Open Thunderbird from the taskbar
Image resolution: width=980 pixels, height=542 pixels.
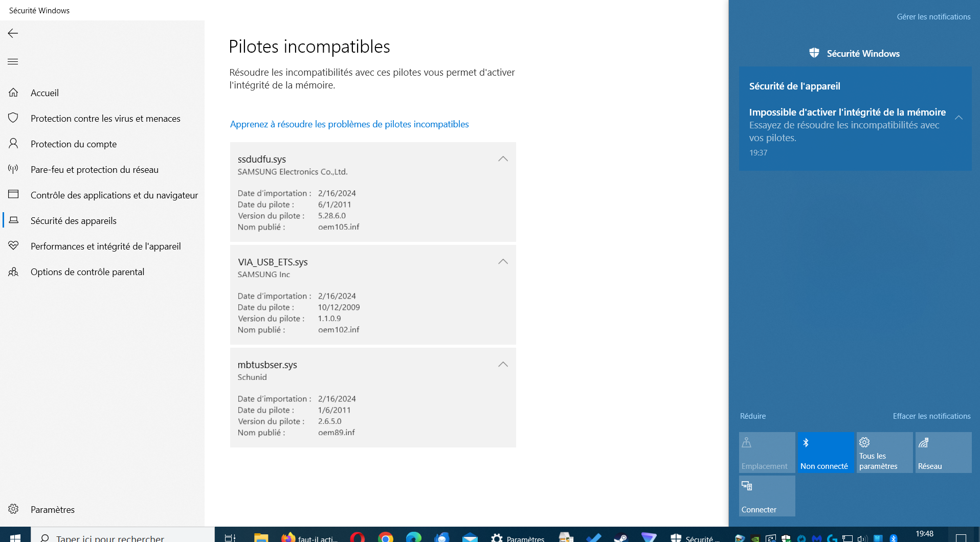[x=442, y=537]
